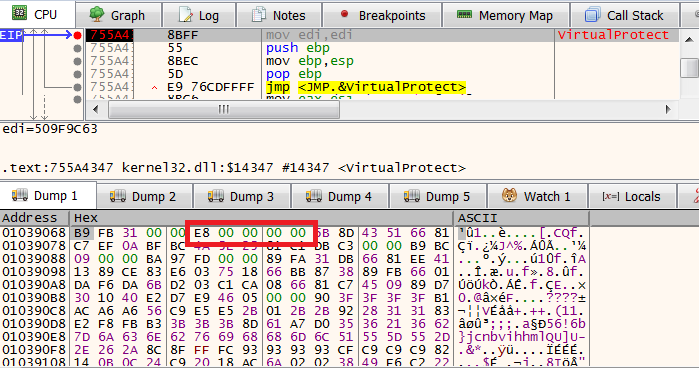
Task: Click the disassembly horizontal scrollbar thumb
Action: pyautogui.click(x=224, y=109)
